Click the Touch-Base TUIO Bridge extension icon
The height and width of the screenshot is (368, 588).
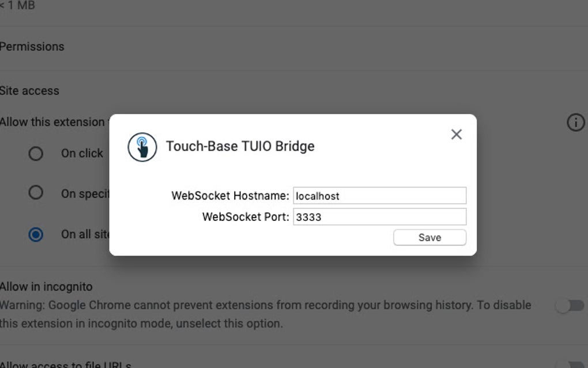click(x=142, y=147)
